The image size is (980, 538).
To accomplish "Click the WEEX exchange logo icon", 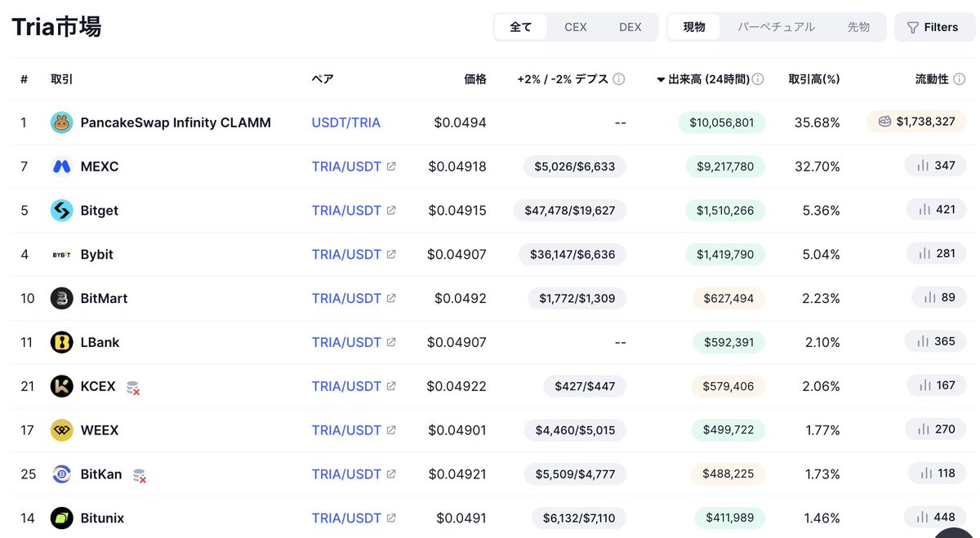I will coord(62,430).
